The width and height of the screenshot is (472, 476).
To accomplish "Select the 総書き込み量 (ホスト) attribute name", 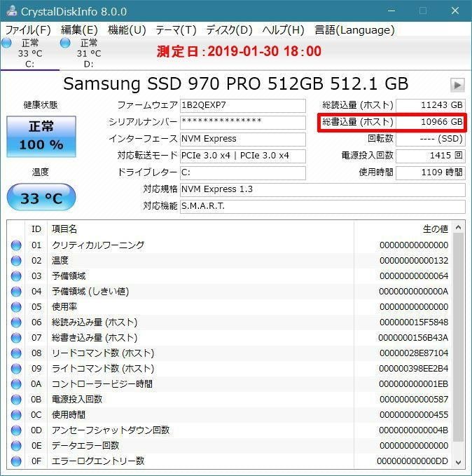I will tap(95, 338).
